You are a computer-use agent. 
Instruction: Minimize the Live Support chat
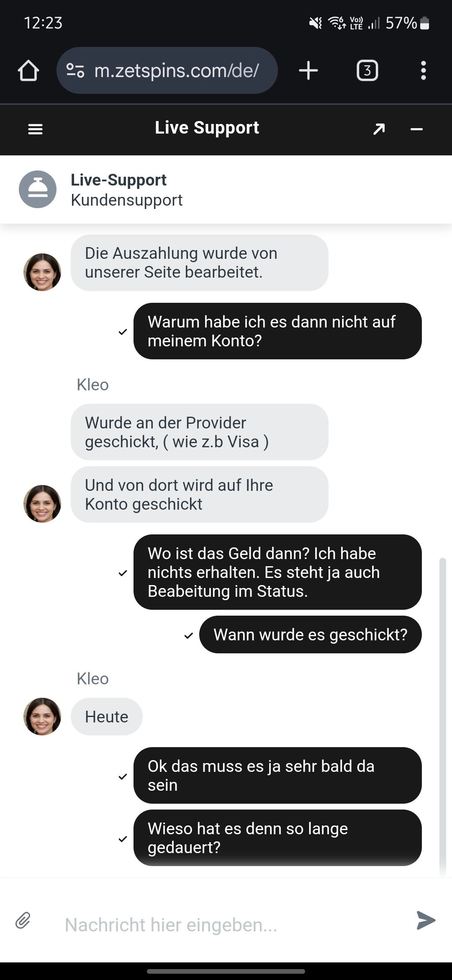[416, 129]
